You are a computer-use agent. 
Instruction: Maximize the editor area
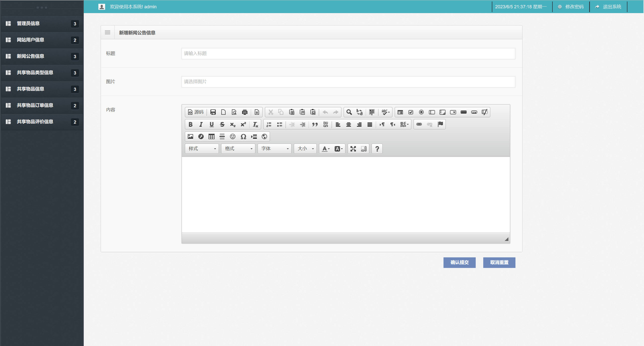(353, 149)
